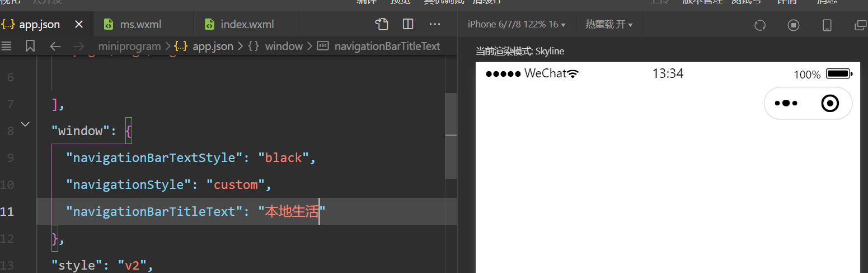The width and height of the screenshot is (868, 273).
Task: Click the hamburger list icon by breadcrumbs
Action: [x=6, y=46]
